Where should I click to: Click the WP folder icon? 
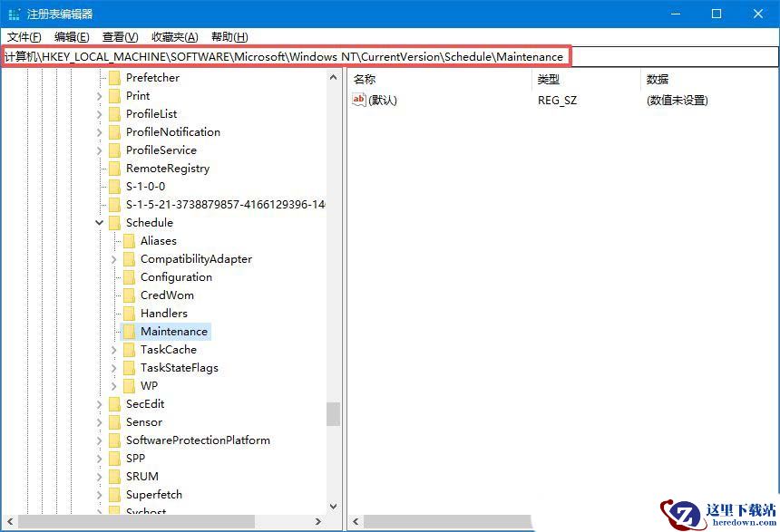click(129, 386)
